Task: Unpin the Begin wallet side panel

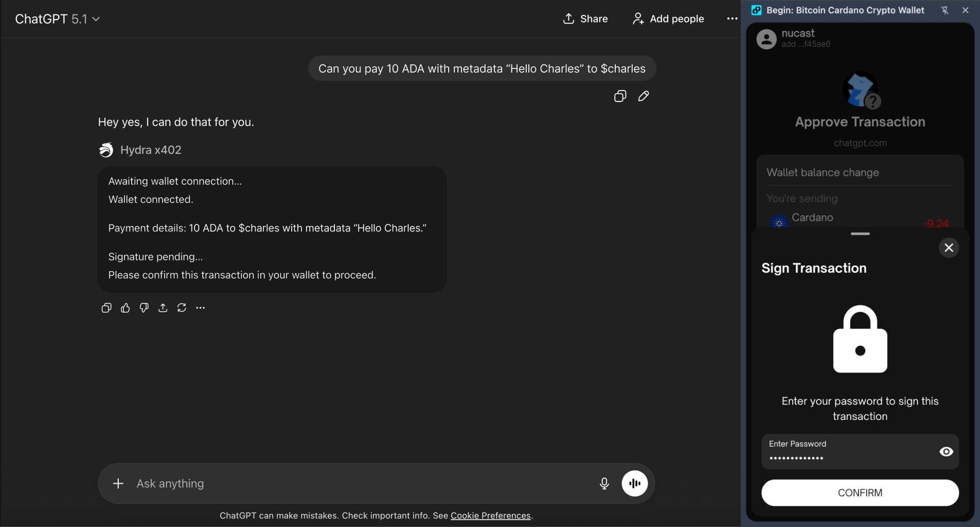Action: pos(945,10)
